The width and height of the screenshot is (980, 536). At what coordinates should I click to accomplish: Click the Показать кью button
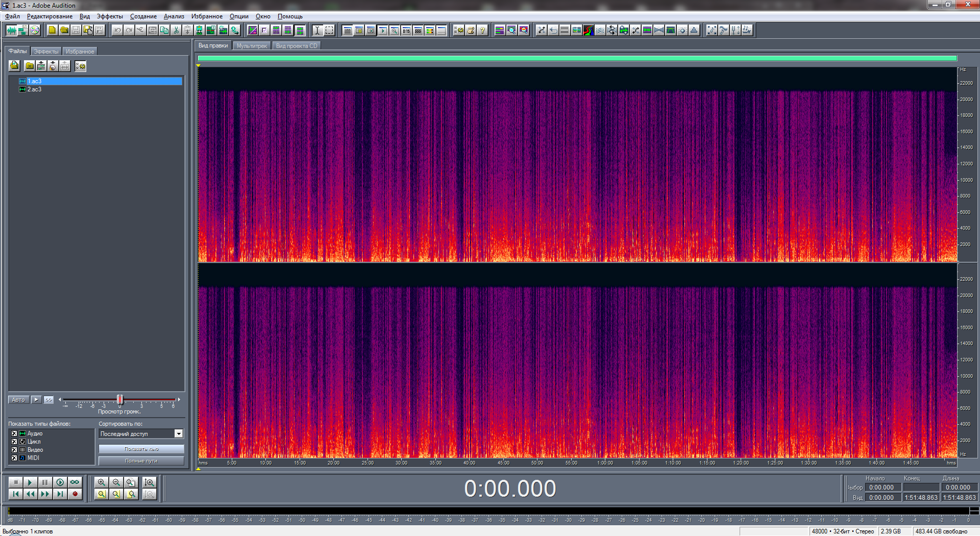click(x=141, y=449)
